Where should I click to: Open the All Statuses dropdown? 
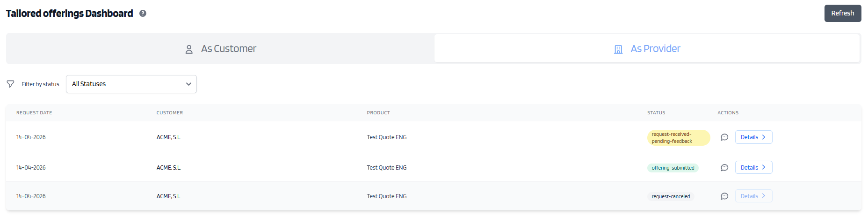(131, 84)
